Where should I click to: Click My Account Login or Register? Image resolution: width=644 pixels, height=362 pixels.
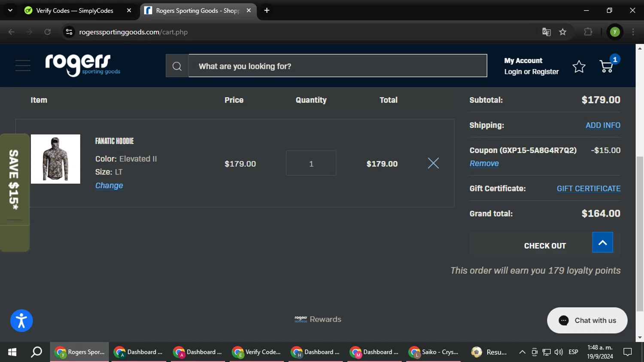532,66
